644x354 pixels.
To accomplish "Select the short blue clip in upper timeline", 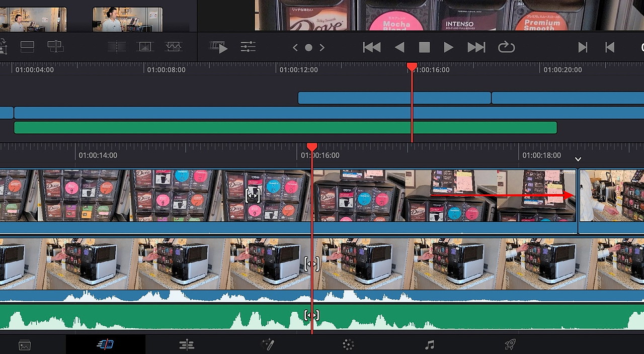I will (394, 98).
